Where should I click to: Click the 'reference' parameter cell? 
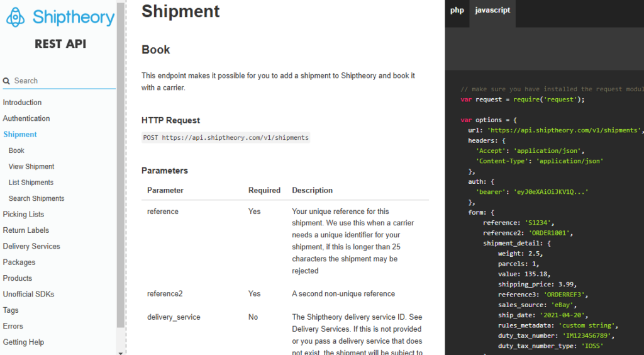click(163, 211)
